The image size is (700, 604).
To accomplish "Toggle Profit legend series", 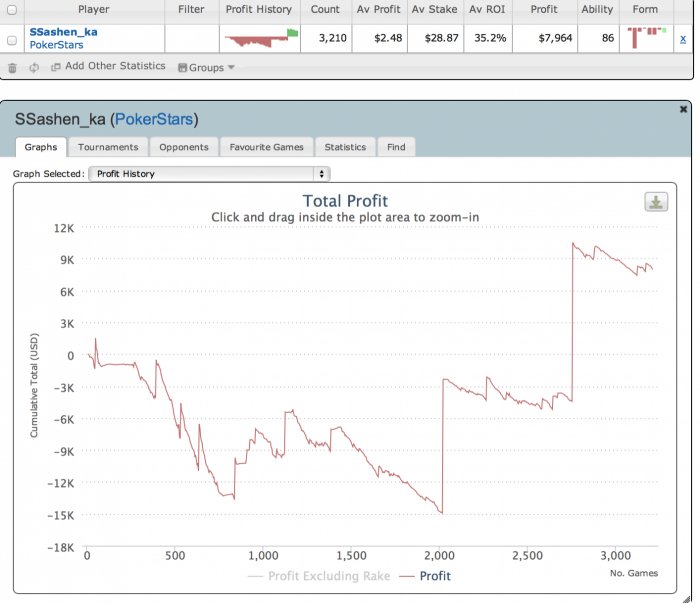I will pos(425,576).
